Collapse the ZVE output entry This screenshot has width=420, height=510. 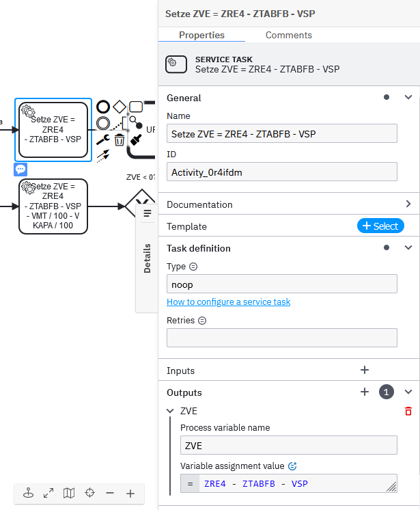click(x=170, y=411)
